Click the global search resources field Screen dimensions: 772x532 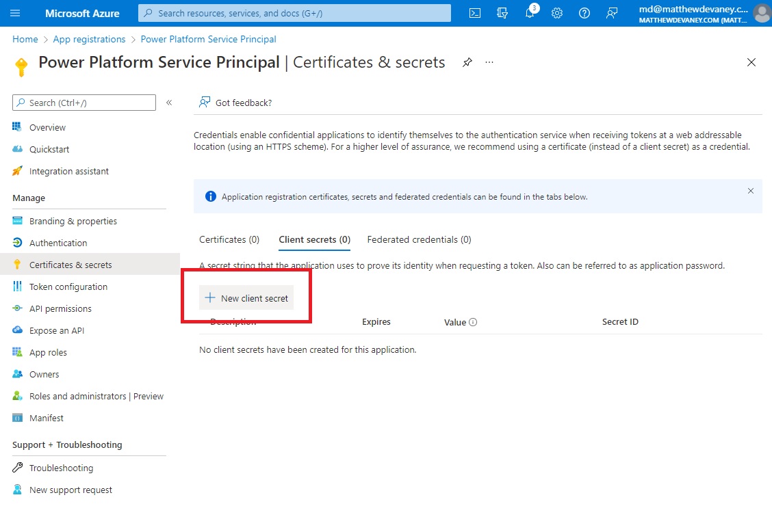(x=294, y=13)
